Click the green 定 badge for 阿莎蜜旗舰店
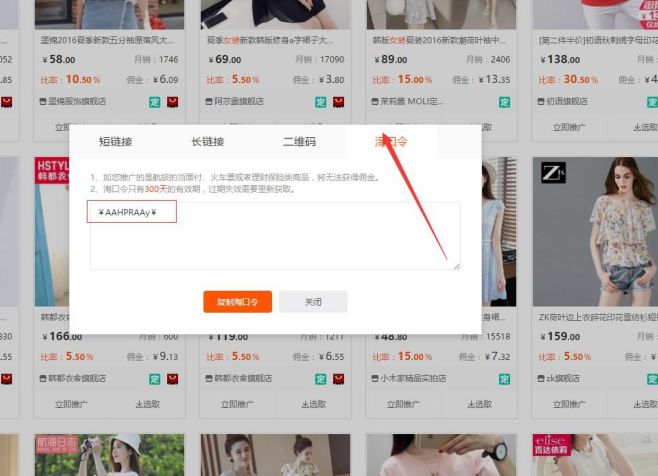The height and width of the screenshot is (476, 658). tap(321, 102)
